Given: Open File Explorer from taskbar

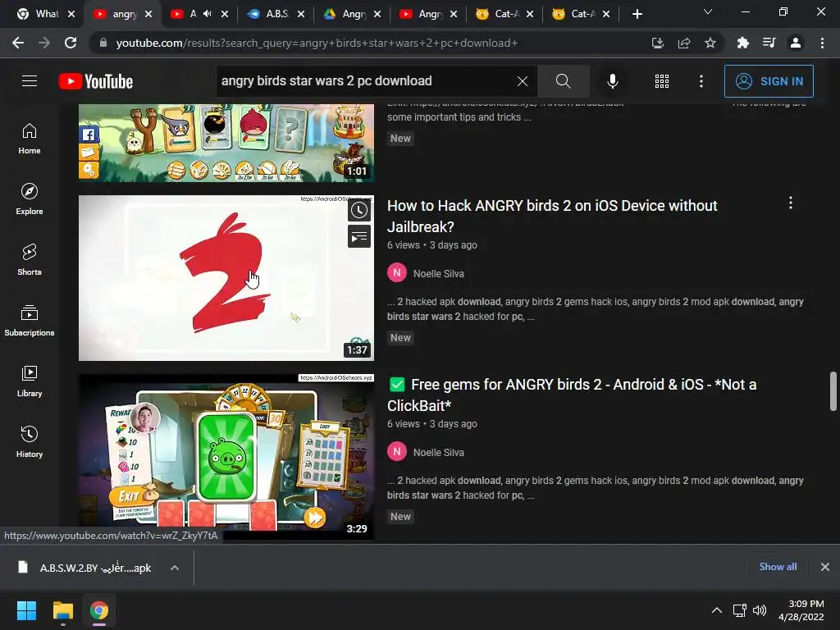Looking at the screenshot, I should coord(63,610).
